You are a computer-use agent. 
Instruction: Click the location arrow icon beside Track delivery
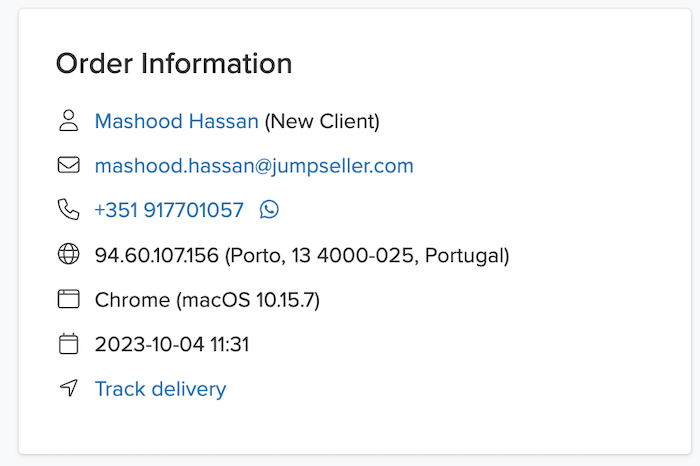[68, 388]
